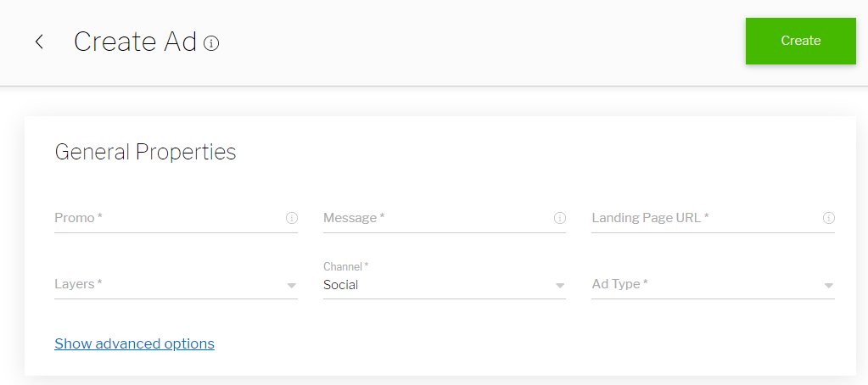Screen dimensions: 868x385
Task: Open the Ad Type dropdown arrow
Action: pyautogui.click(x=829, y=286)
